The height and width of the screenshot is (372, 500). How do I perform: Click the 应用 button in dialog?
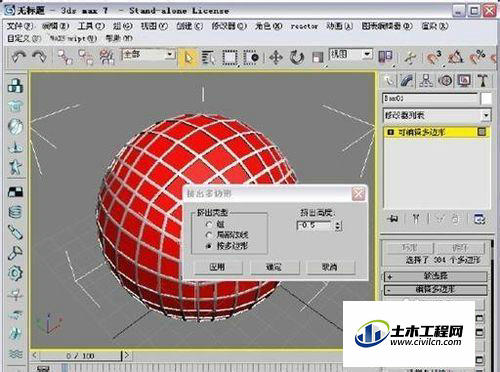(218, 267)
